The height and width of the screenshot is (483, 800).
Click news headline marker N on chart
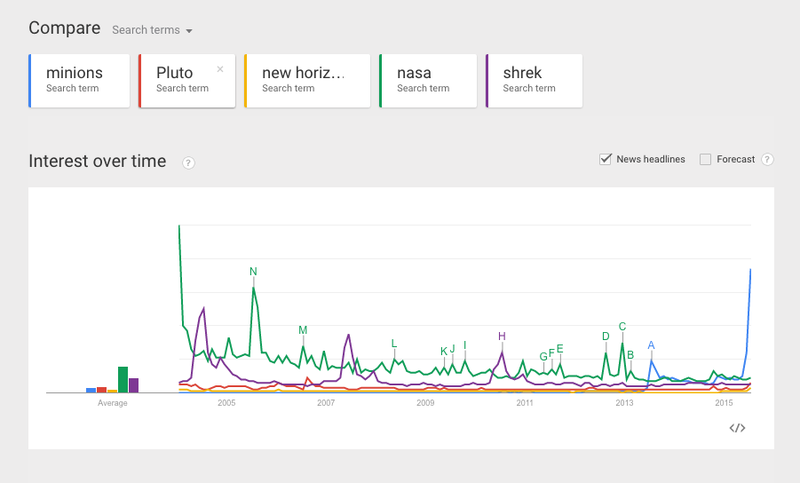(253, 271)
